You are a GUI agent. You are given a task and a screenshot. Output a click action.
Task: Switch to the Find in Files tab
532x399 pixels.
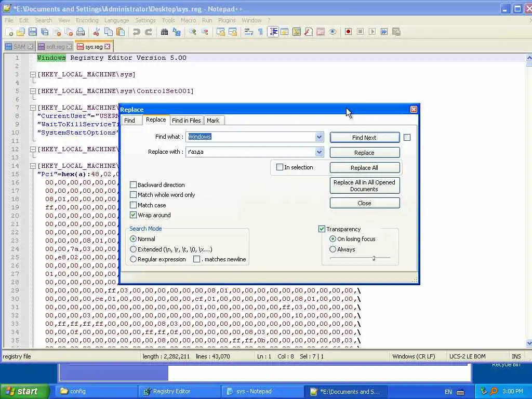[187, 121]
